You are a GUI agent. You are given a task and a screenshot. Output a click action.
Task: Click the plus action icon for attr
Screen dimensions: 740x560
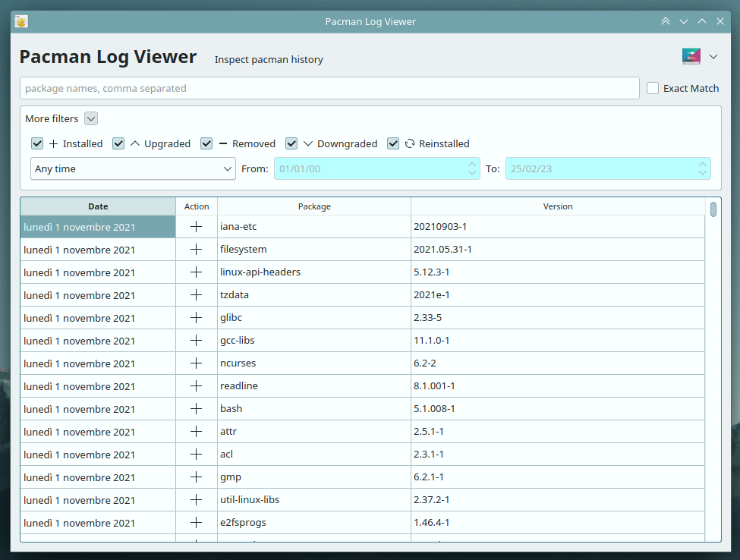196,431
